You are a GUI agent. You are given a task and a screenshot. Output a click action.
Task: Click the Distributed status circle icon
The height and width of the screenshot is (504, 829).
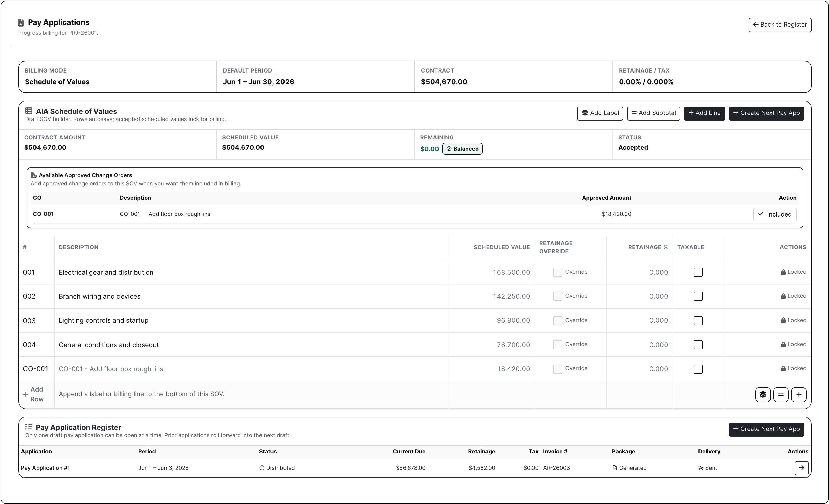tap(262, 468)
